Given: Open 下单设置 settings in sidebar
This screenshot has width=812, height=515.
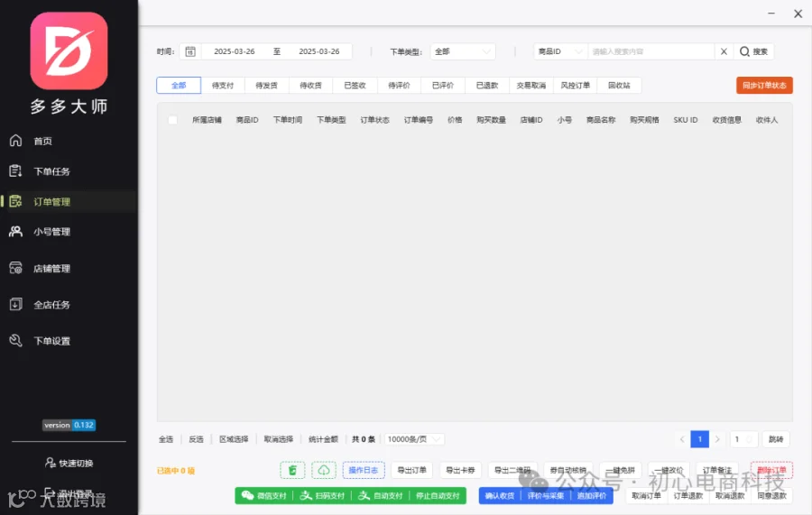Looking at the screenshot, I should coord(51,341).
